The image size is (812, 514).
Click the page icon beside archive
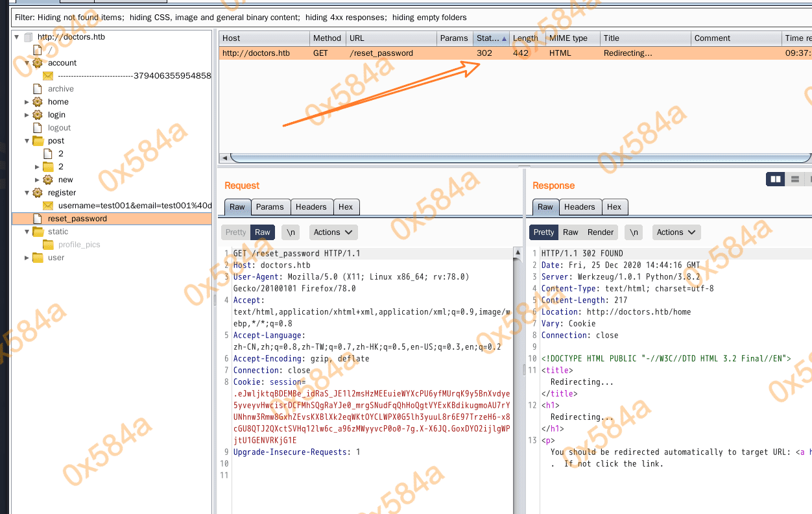[x=38, y=89]
